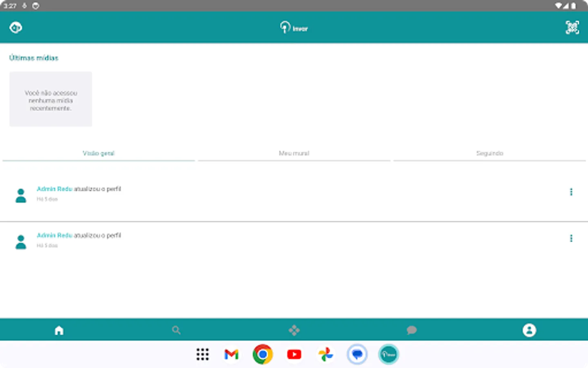Open the QR code scanner in top bar
This screenshot has width=588, height=368.
point(572,27)
